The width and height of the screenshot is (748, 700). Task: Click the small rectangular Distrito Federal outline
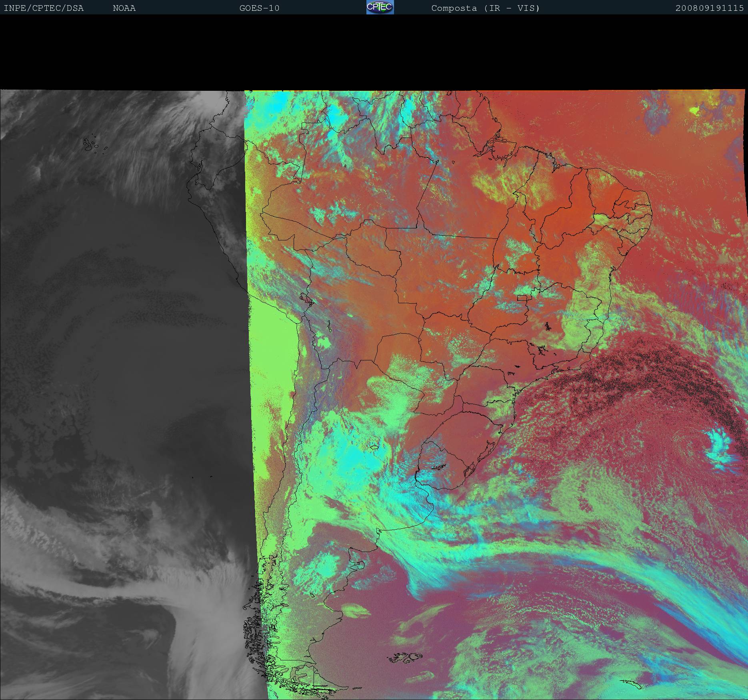522,298
